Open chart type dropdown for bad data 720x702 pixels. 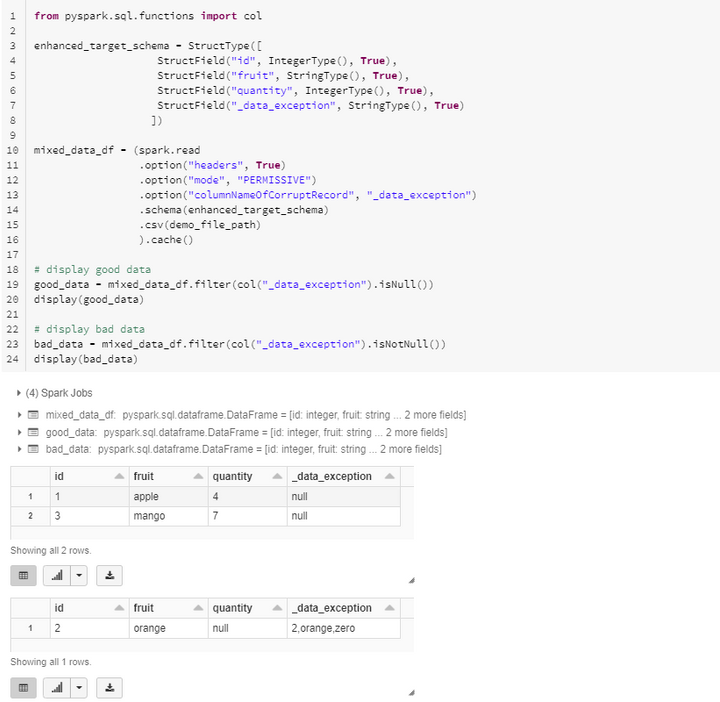[x=79, y=688]
